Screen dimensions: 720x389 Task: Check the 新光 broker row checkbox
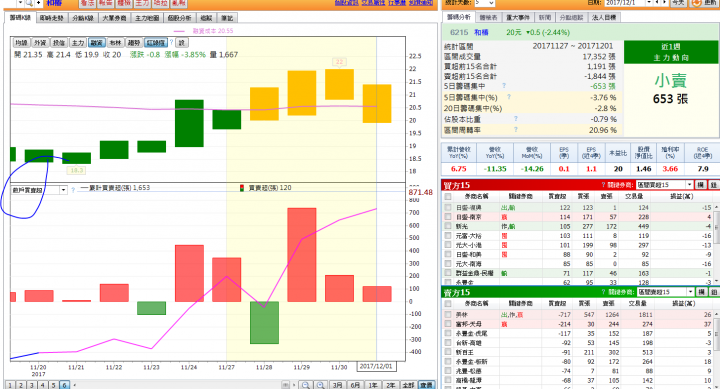[448, 226]
